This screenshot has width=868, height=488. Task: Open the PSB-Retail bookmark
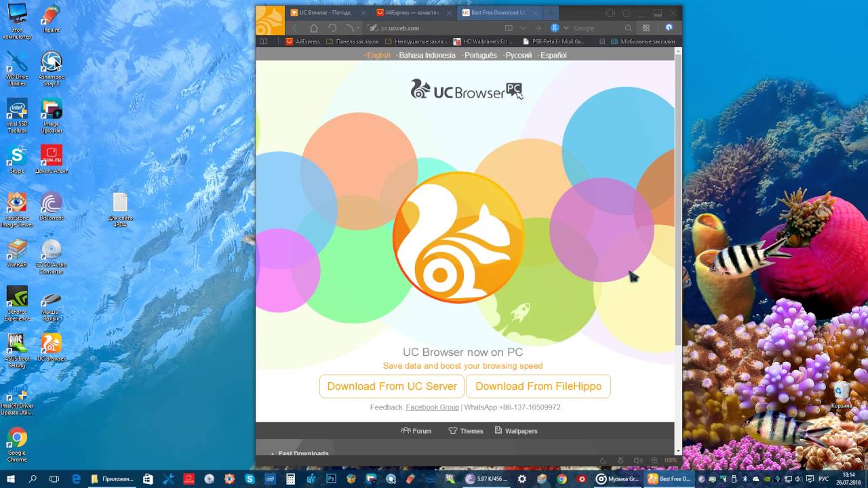(553, 41)
